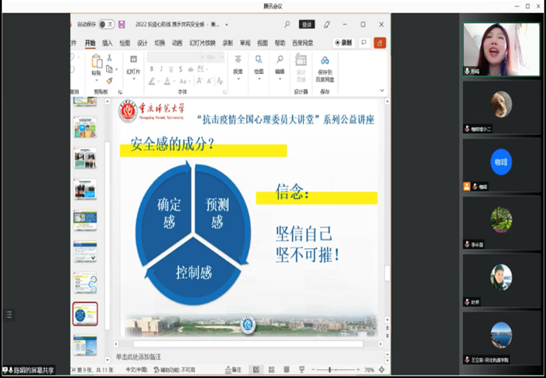Toggle the AutoSave (自动保存) switch
Screen dimensions: 546x378
(106, 24)
